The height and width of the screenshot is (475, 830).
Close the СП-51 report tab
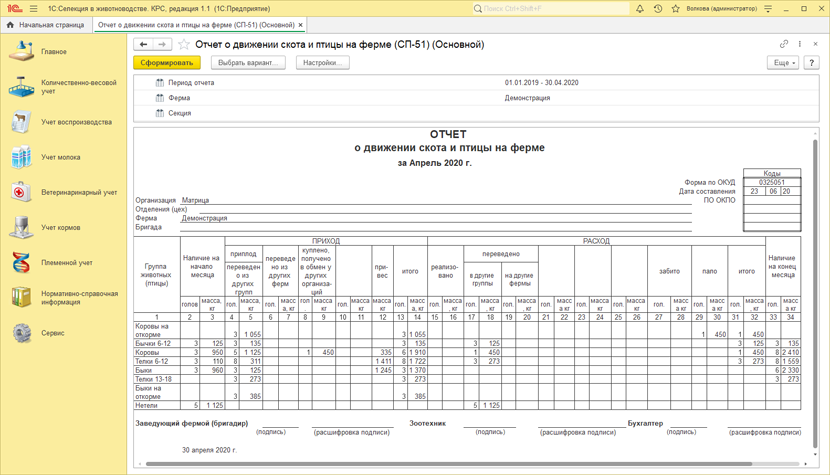coord(300,25)
